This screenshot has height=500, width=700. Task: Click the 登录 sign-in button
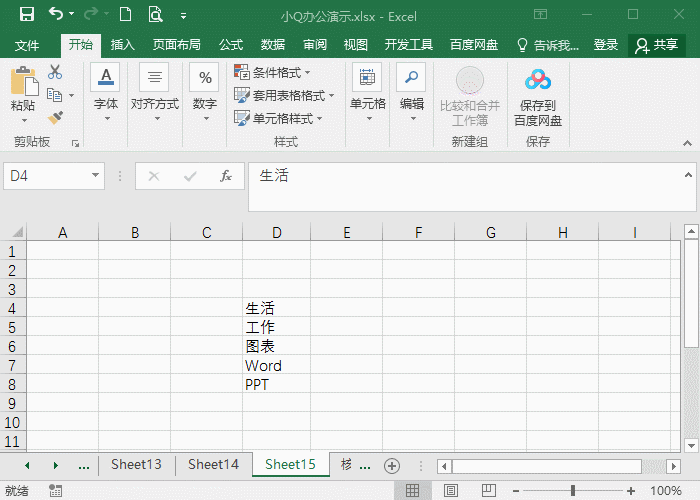tap(606, 45)
